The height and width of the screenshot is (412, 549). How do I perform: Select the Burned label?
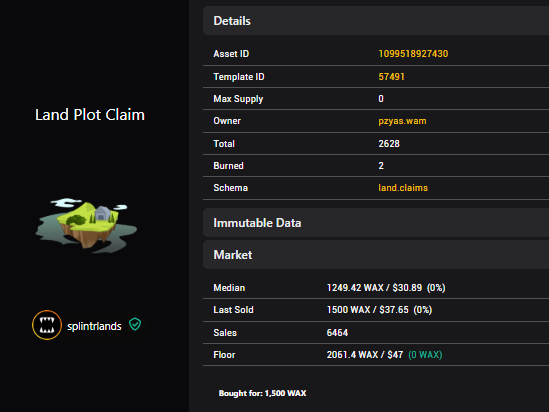pyautogui.click(x=228, y=166)
